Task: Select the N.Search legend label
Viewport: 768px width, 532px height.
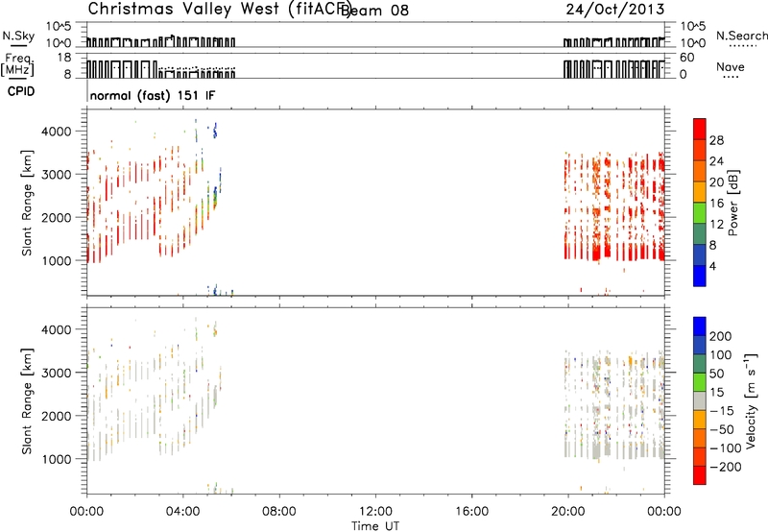Action: [741, 36]
